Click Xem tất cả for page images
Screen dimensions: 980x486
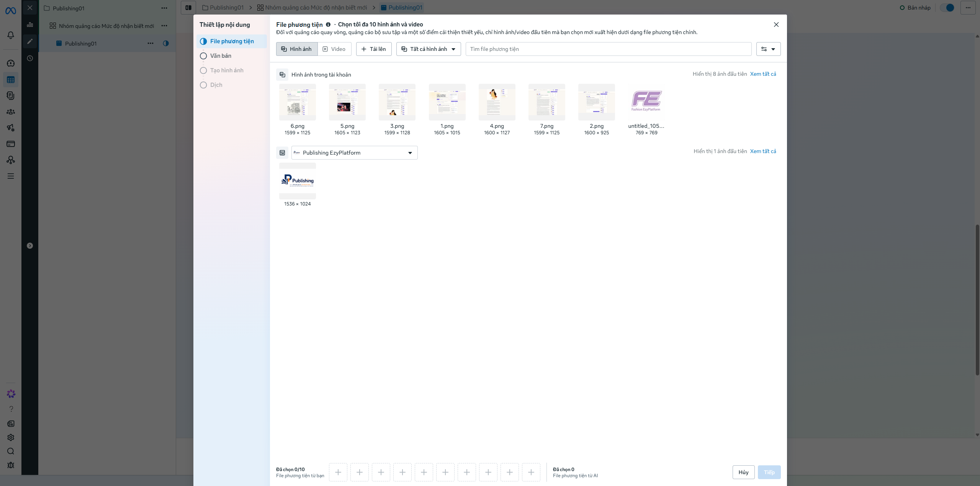(763, 151)
